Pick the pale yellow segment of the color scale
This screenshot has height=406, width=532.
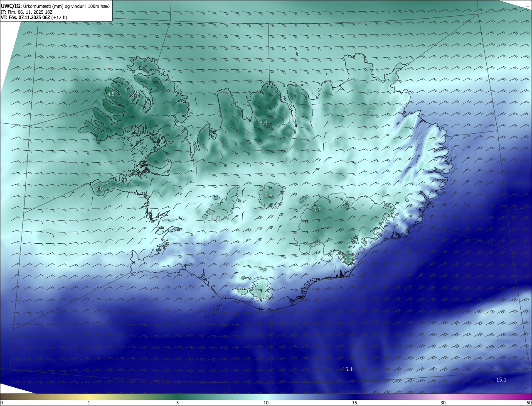coord(89,397)
